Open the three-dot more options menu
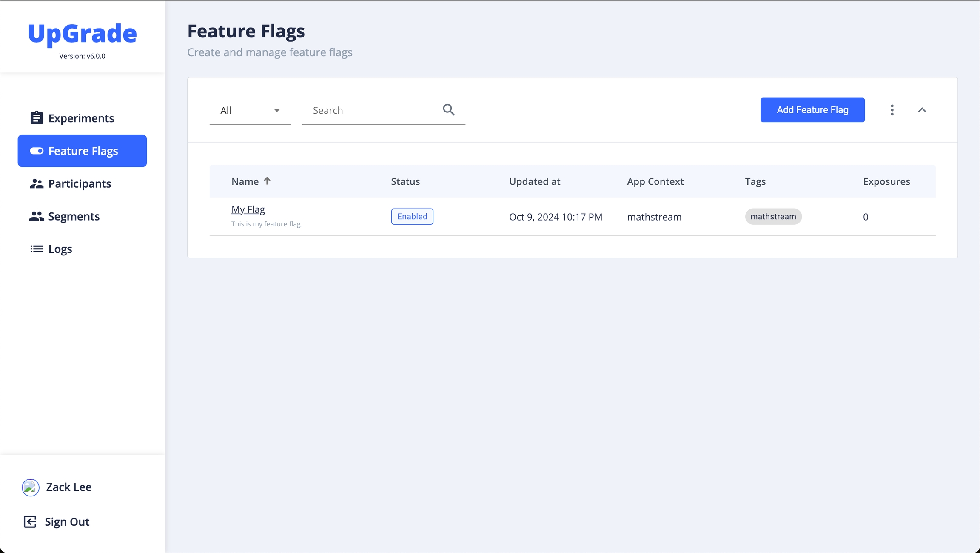 click(x=892, y=110)
